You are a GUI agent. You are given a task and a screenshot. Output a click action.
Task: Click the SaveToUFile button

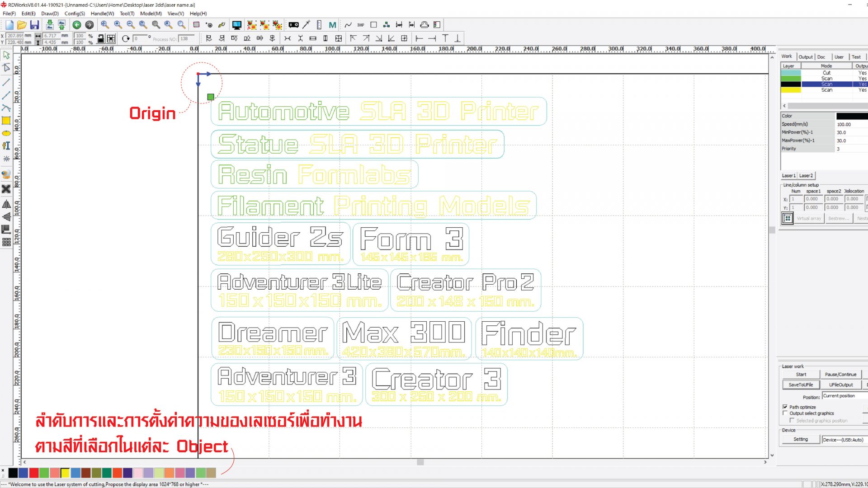point(801,385)
